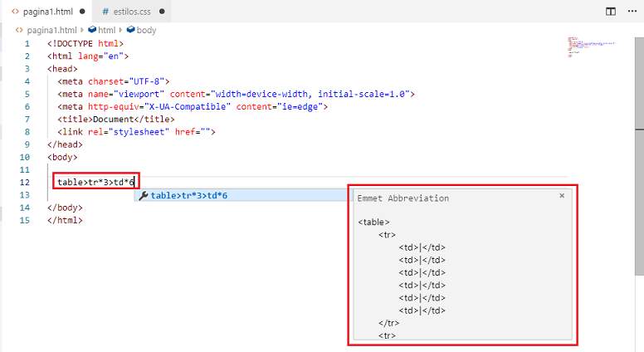Click line number 12 in gutter

[25, 183]
